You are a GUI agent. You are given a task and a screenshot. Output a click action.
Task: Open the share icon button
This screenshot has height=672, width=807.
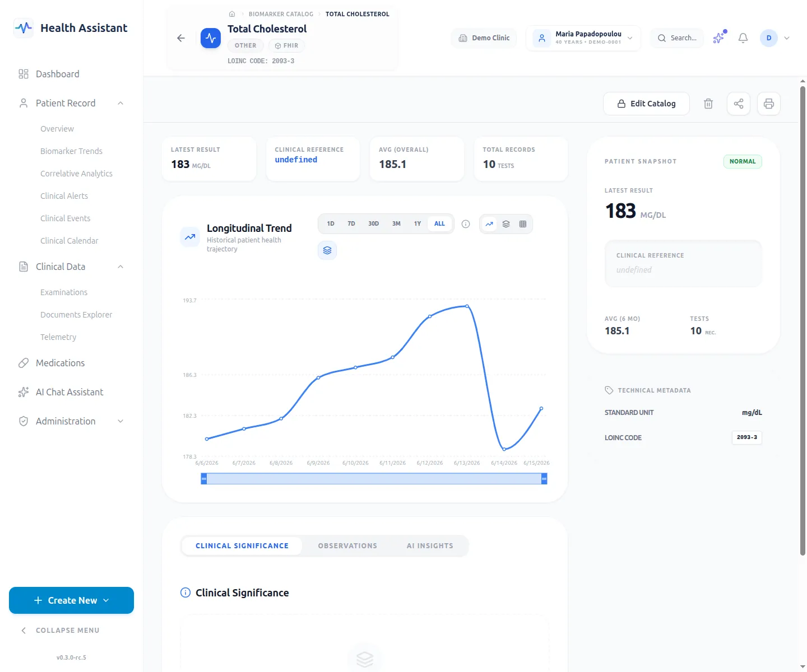tap(739, 104)
